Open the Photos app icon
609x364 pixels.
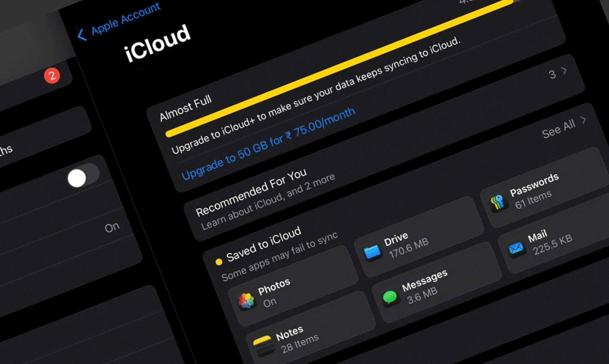pyautogui.click(x=246, y=300)
